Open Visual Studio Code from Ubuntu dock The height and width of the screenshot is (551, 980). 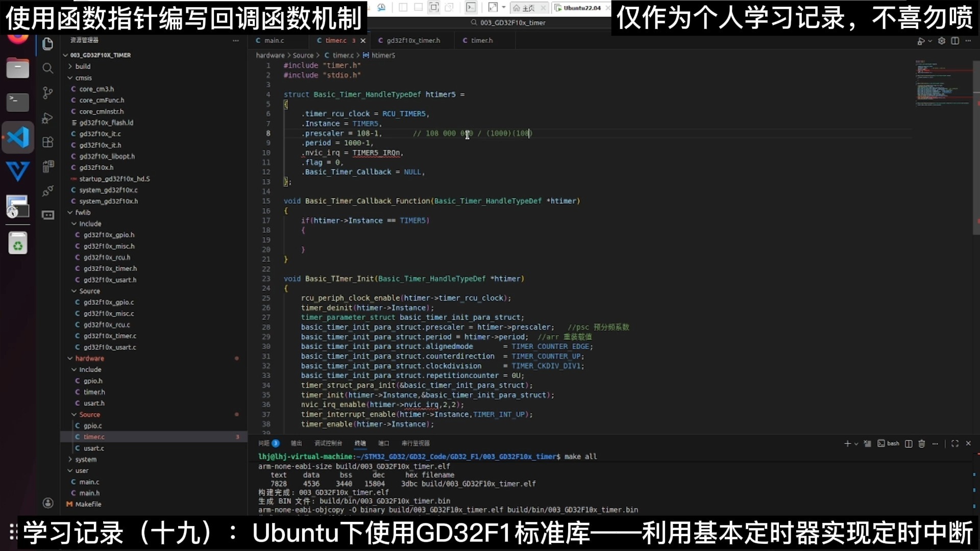18,137
